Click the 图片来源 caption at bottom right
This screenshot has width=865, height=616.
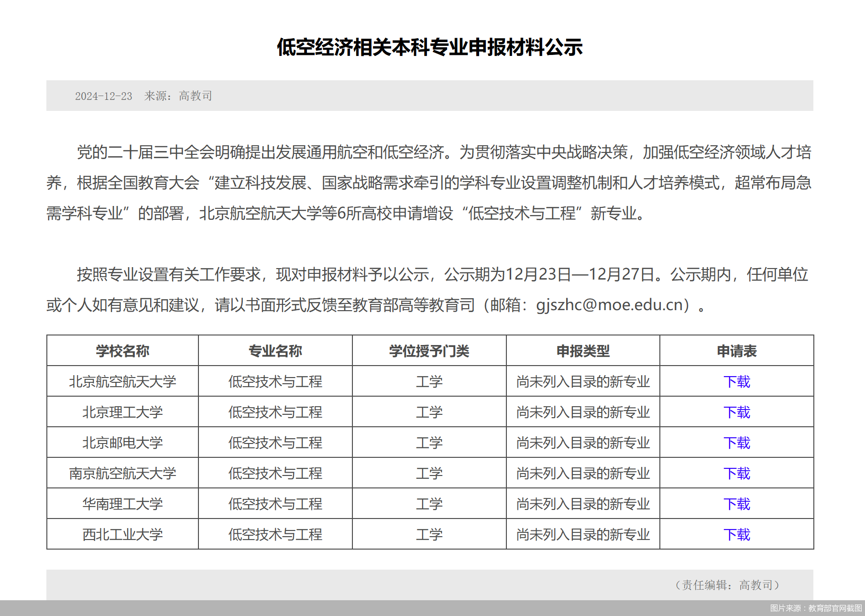pos(816,608)
